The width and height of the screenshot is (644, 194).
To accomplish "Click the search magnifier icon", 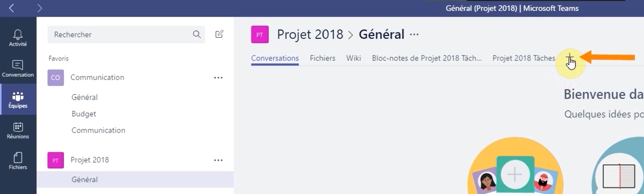I will point(197,34).
